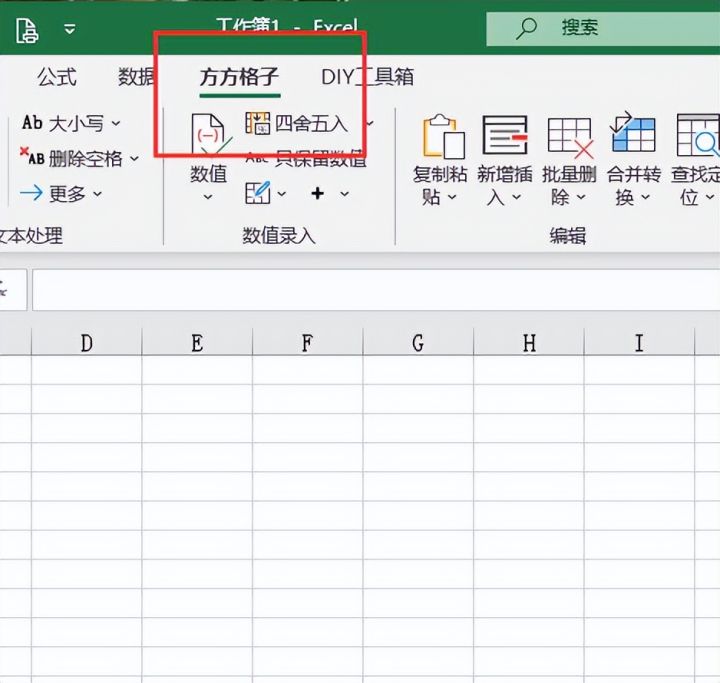The height and width of the screenshot is (683, 720).
Task: Click the 复制粘贴 clipboard icon
Action: point(443,136)
